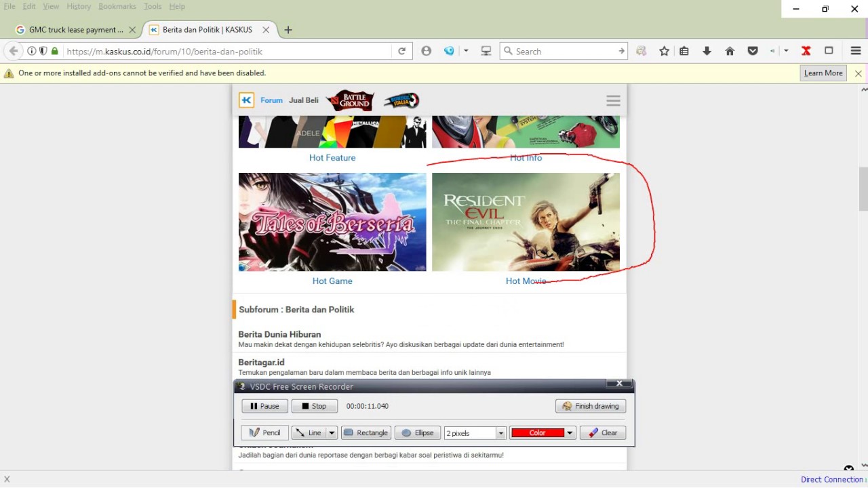Click the shield tracking protection icon

tap(43, 51)
